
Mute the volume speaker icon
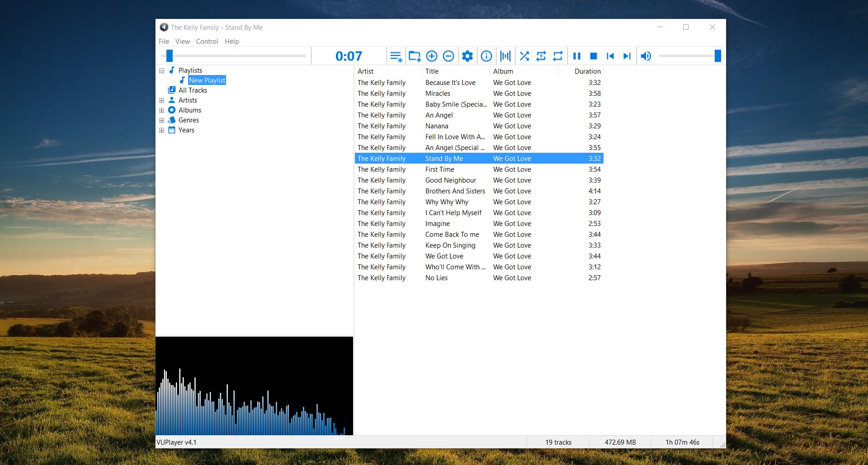point(646,56)
